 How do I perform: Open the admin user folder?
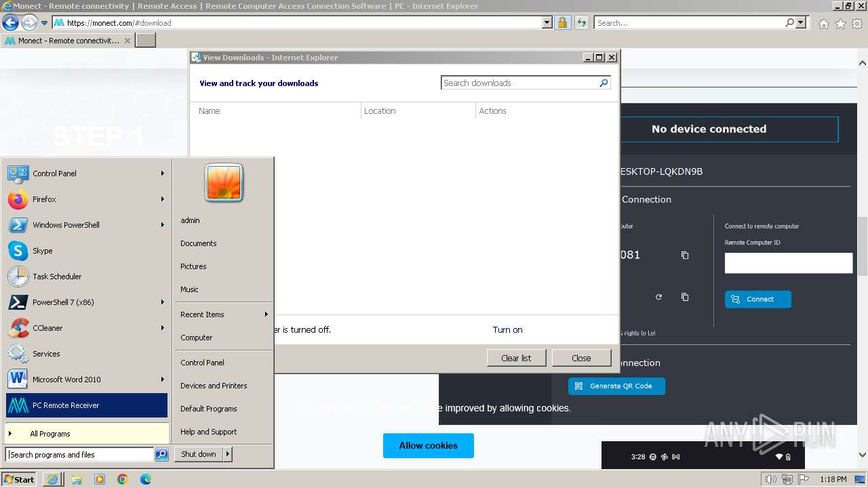[190, 220]
